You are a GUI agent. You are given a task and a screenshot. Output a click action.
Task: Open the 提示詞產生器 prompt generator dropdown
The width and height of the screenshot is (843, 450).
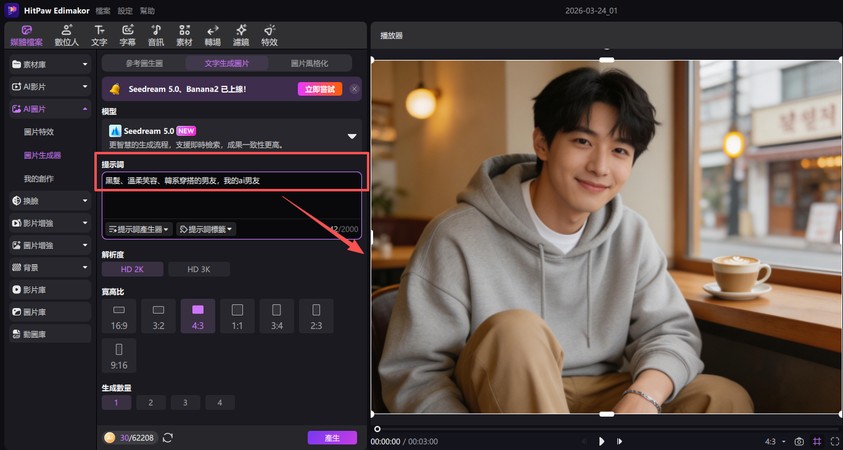coord(139,229)
